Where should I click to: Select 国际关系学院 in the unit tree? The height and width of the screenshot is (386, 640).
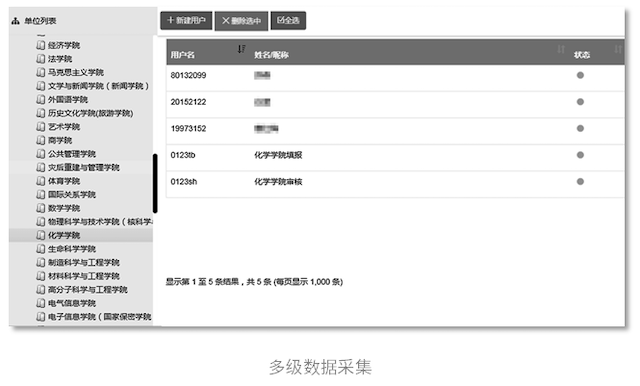click(x=72, y=195)
